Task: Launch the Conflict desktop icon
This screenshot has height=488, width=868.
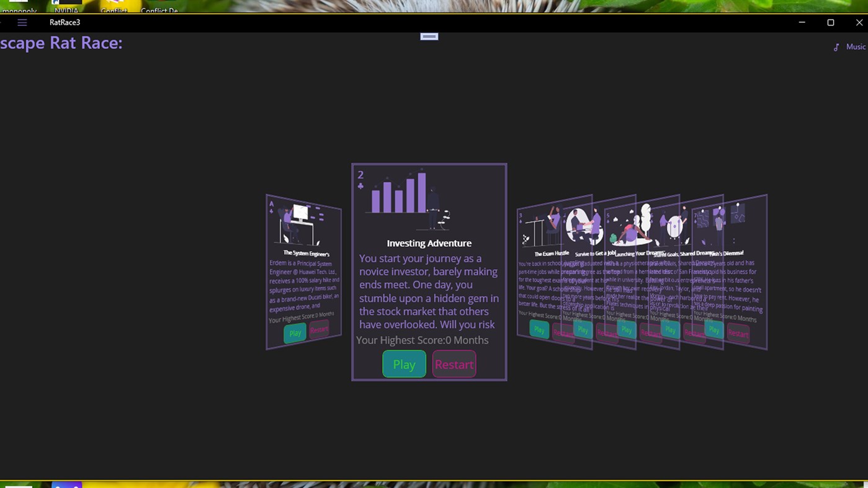Action: point(114,6)
